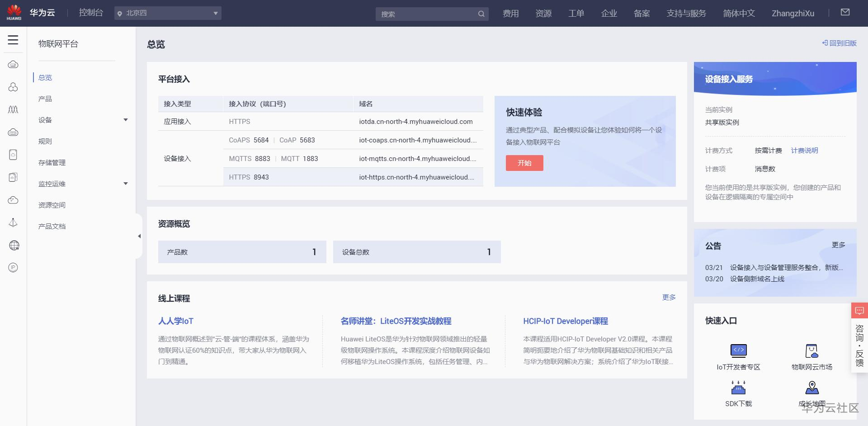Open 企业 in the top bar
The image size is (868, 426).
609,14
